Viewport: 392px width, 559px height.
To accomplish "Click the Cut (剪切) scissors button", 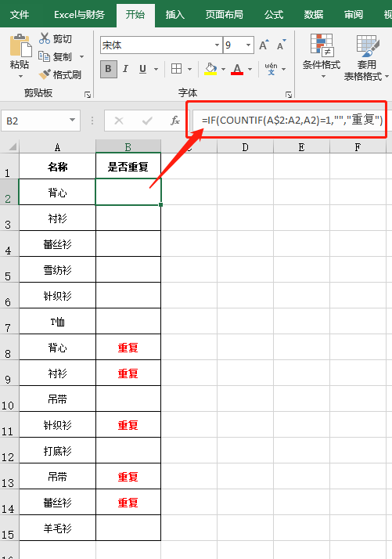I will click(x=56, y=38).
